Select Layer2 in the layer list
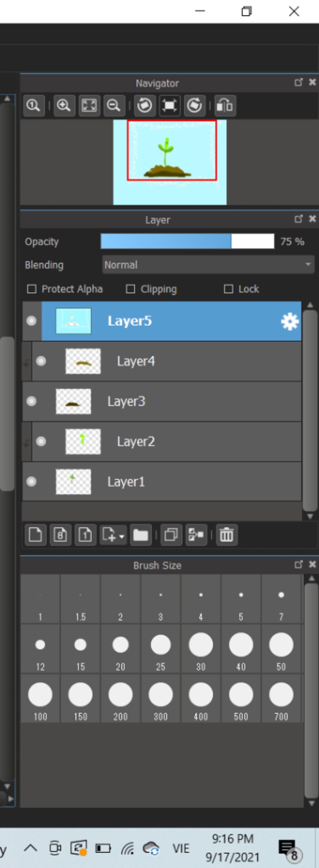The width and height of the screenshot is (319, 868). (x=167, y=441)
